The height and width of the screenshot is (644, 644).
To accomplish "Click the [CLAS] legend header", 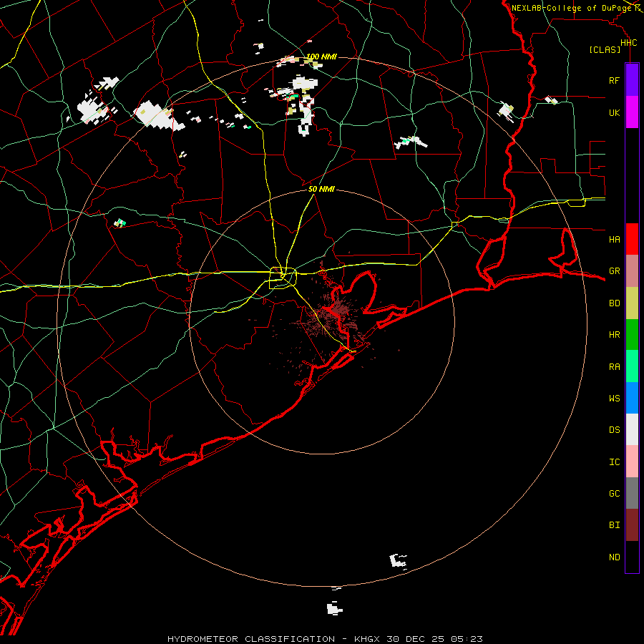I will 605,50.
